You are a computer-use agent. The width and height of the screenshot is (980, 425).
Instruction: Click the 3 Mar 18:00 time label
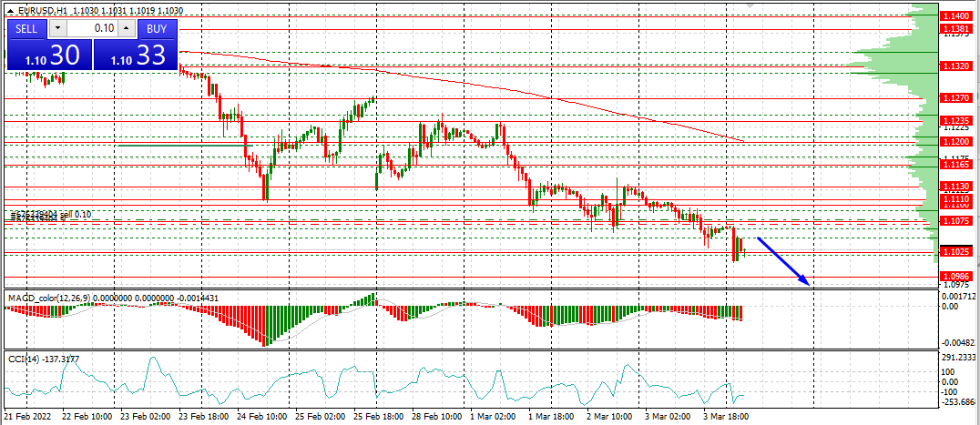pyautogui.click(x=726, y=416)
